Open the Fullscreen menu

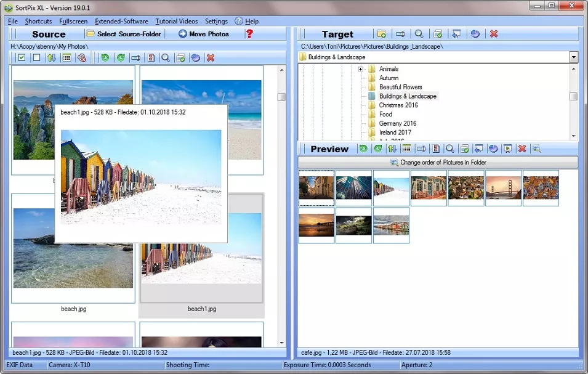[x=73, y=22]
